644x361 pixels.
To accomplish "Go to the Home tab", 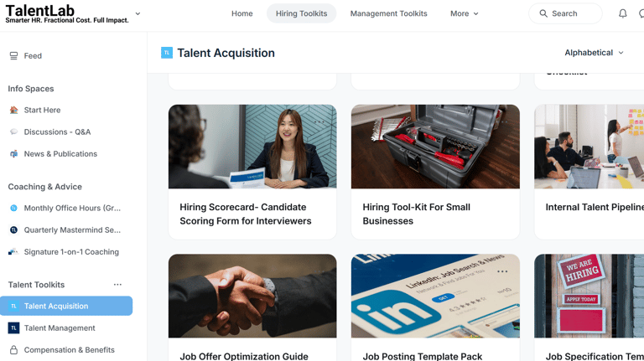I will [x=241, y=13].
